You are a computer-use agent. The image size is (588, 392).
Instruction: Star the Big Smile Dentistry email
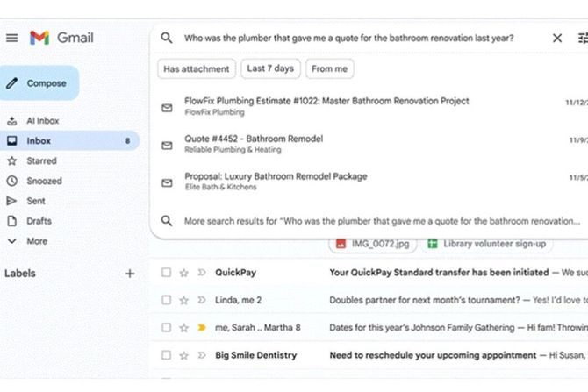click(183, 355)
